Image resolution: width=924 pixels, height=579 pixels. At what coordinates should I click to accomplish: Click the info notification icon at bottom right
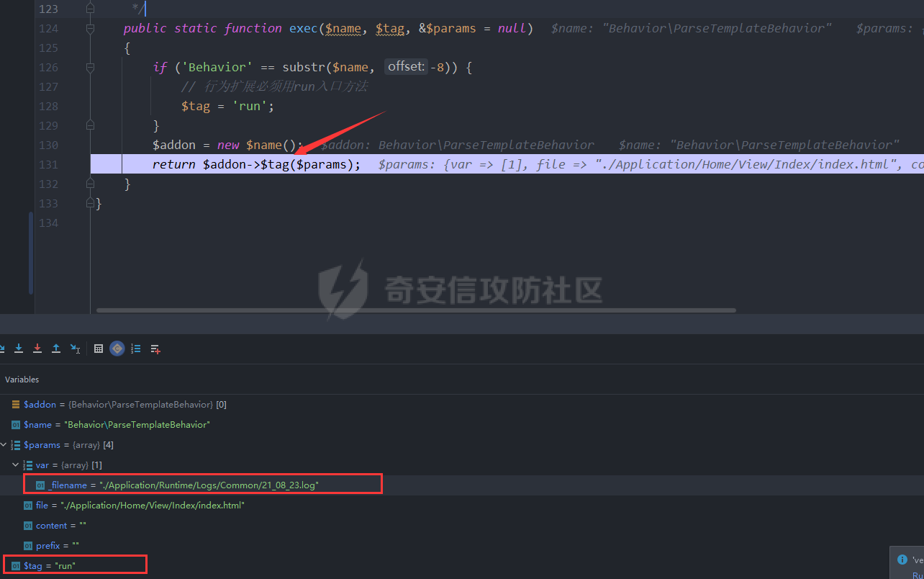(x=902, y=559)
